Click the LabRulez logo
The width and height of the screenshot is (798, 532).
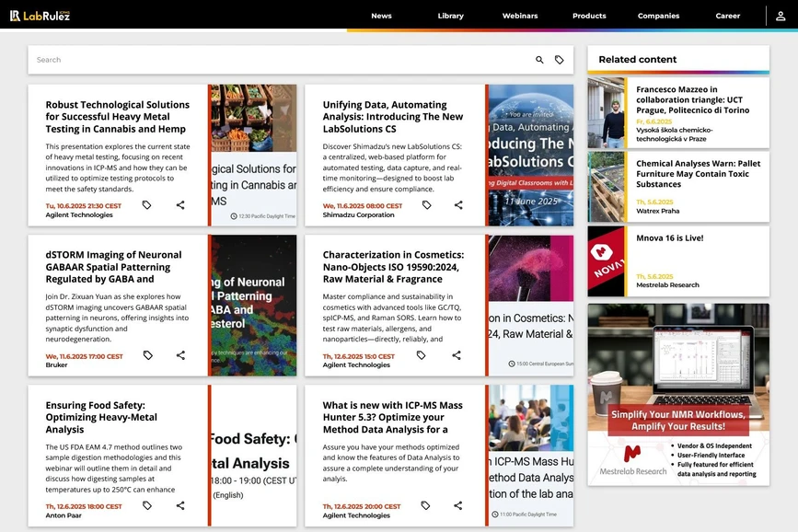coord(40,16)
